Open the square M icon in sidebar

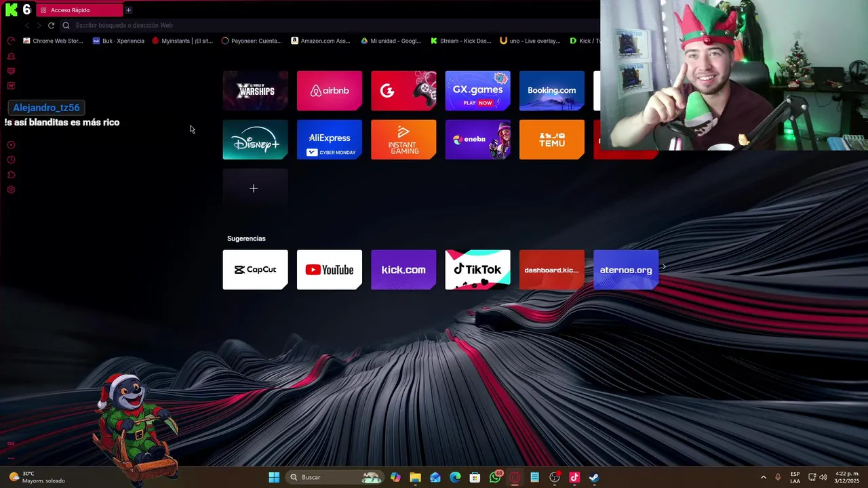[11, 85]
